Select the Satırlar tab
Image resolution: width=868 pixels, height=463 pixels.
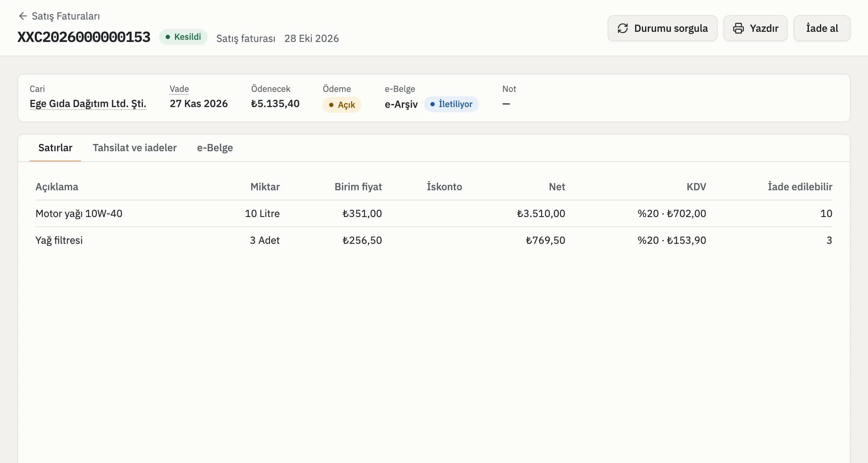(x=55, y=148)
